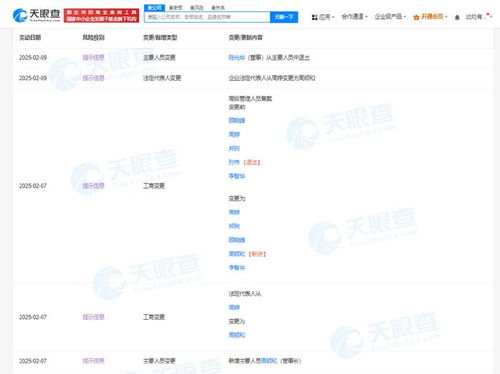Open the person link tagged [新增]

pos(237,254)
